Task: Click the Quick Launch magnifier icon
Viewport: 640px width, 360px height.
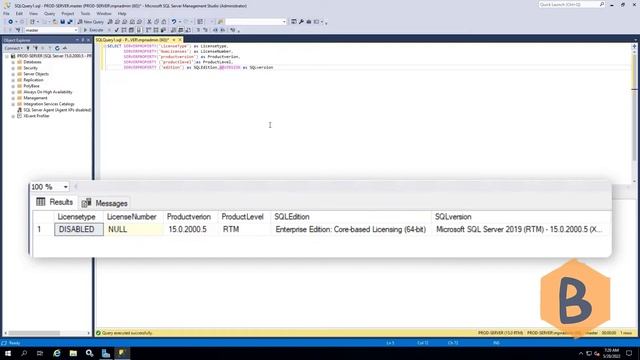Action: pos(602,4)
